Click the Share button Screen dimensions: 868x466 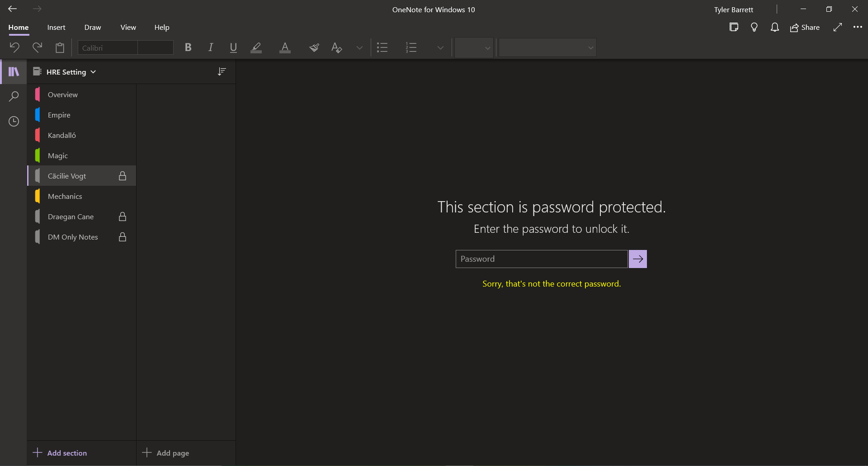805,28
